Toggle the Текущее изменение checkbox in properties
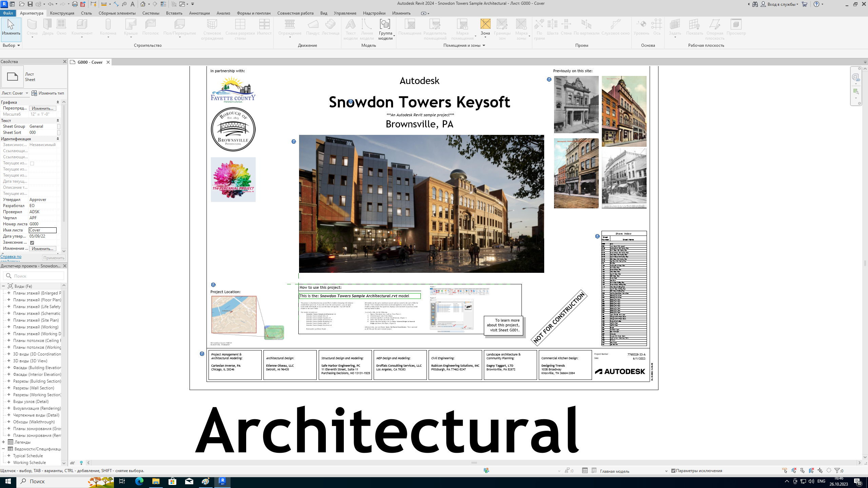Image resolution: width=868 pixels, height=488 pixels. click(32, 163)
